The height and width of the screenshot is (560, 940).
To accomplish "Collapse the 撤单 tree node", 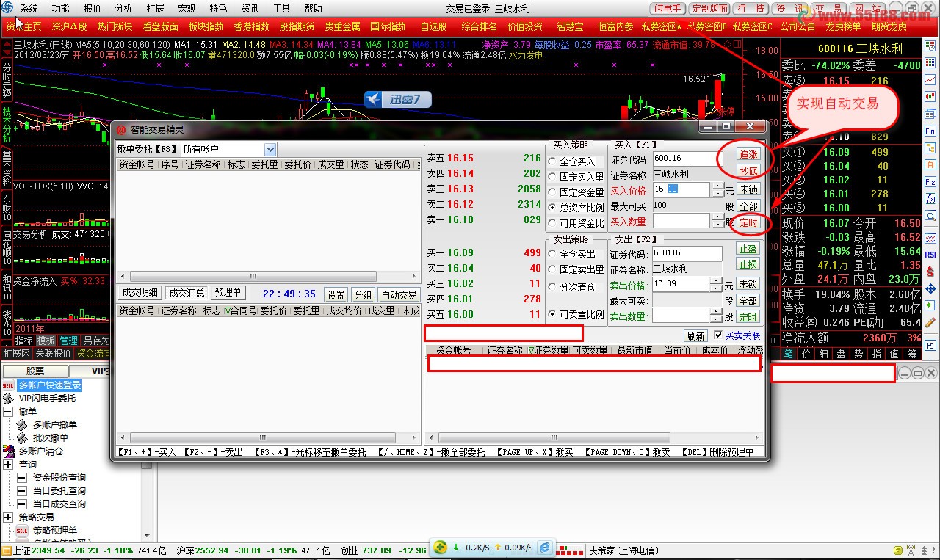I will pos(8,412).
